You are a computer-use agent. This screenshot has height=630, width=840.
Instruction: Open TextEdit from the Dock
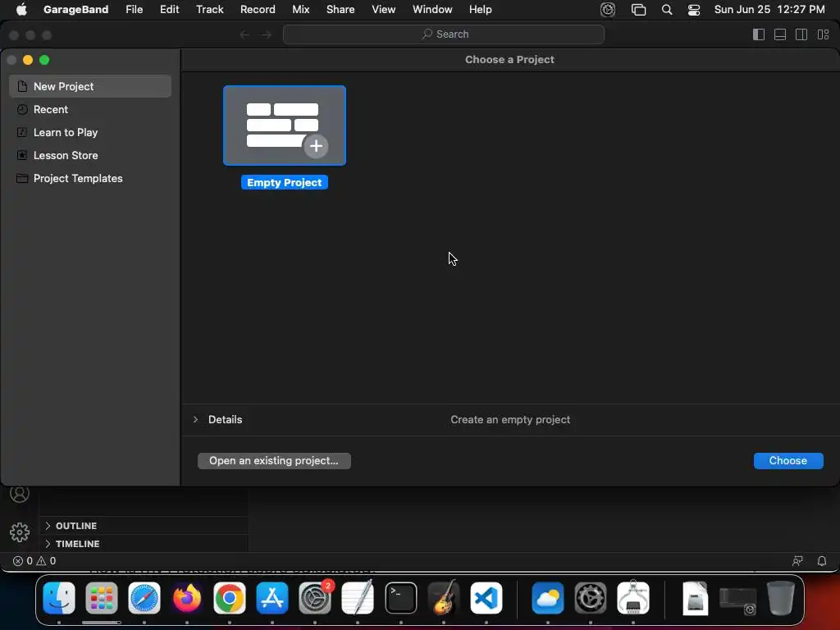[x=358, y=598]
